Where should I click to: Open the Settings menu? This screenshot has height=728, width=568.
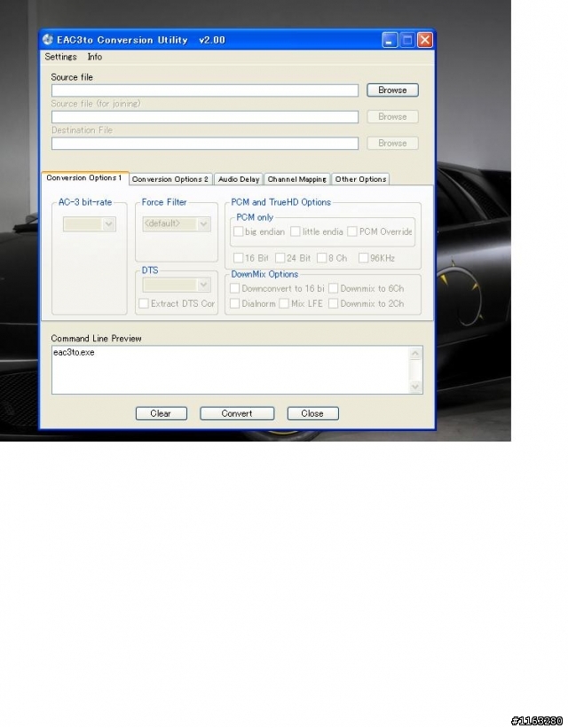60,57
